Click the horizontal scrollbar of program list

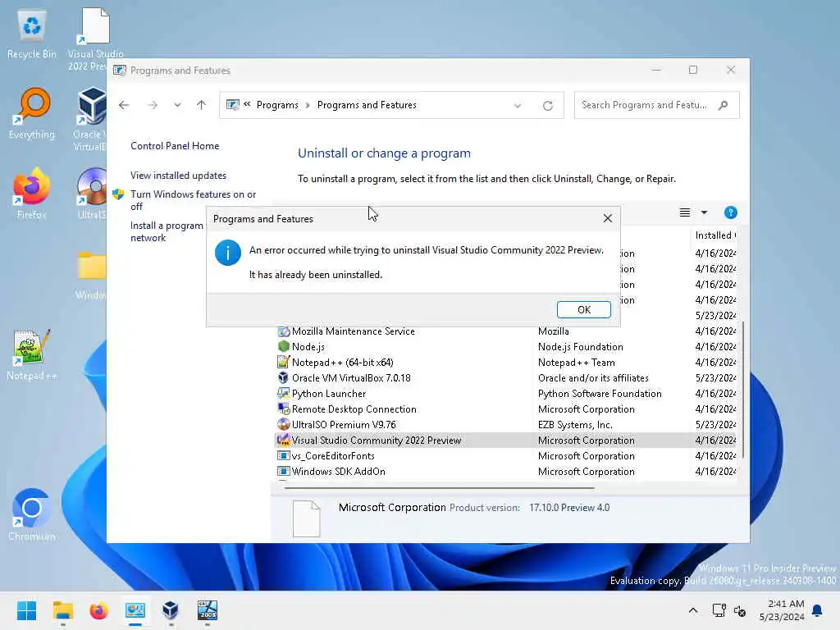coord(440,488)
